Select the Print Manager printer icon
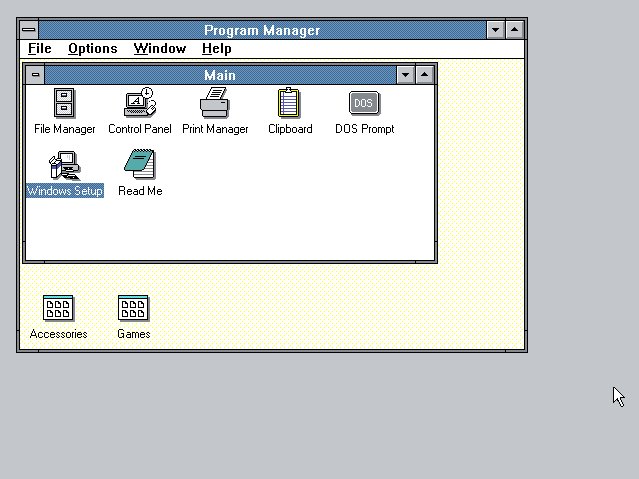This screenshot has height=479, width=639. (x=215, y=102)
